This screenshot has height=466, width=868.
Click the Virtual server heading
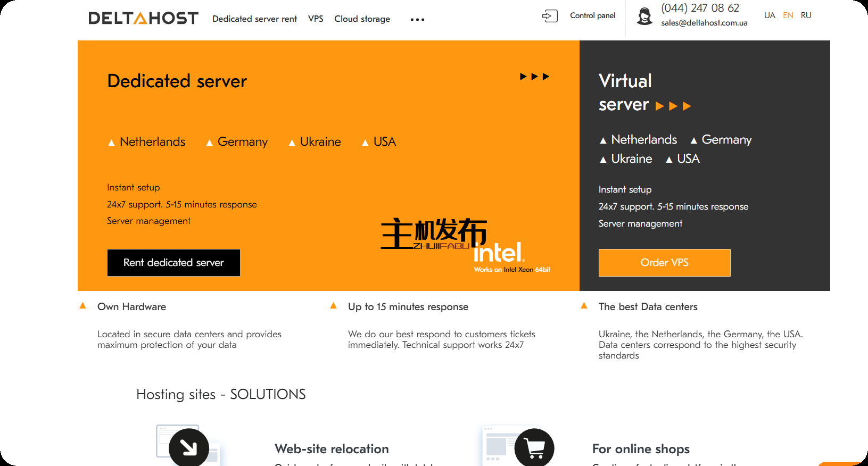tap(625, 93)
